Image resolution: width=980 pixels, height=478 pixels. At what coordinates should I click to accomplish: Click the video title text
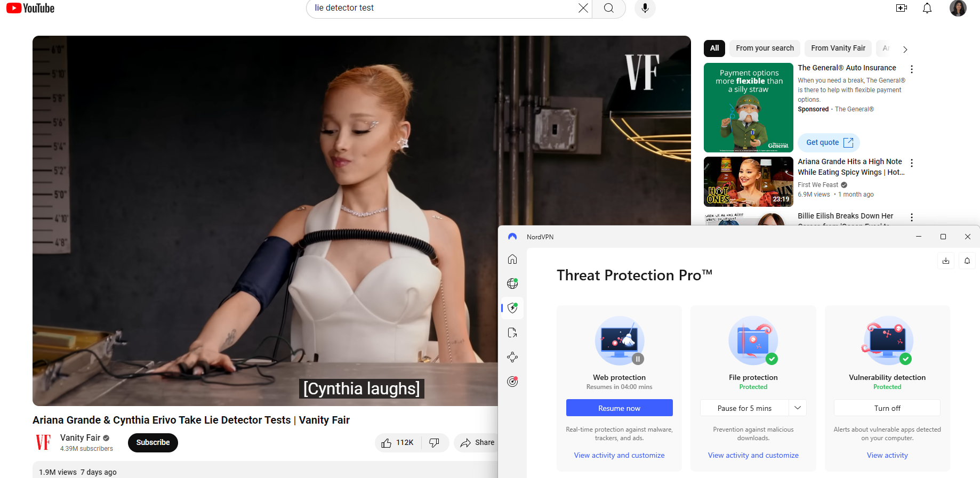point(191,420)
